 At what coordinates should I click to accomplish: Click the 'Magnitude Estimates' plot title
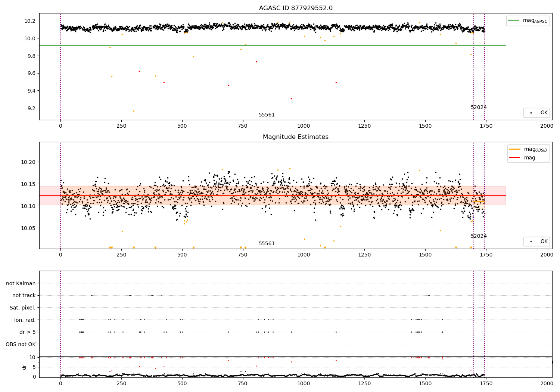[296, 137]
